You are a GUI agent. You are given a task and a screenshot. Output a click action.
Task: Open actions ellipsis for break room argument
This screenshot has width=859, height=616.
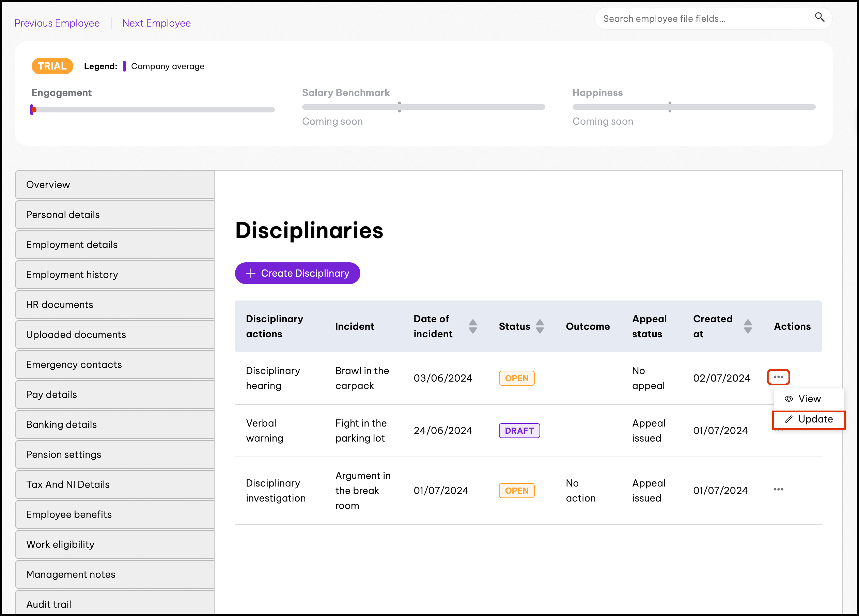[x=778, y=490]
